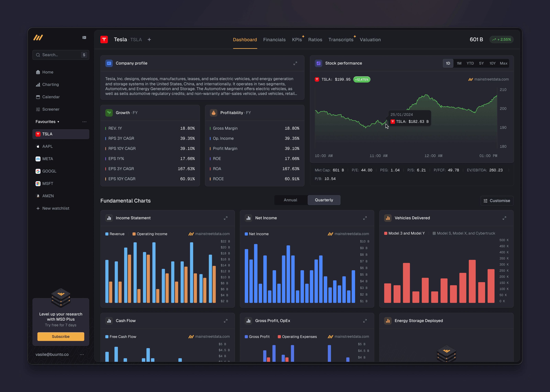This screenshot has height=392, width=550.
Task: Click mainstreetdata.com link in Stock performance
Action: pos(488,79)
